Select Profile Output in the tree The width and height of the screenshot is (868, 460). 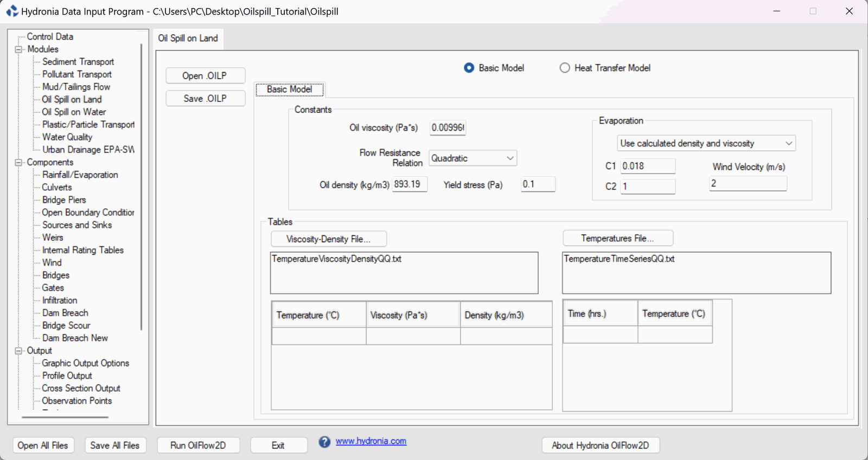pyautogui.click(x=67, y=376)
